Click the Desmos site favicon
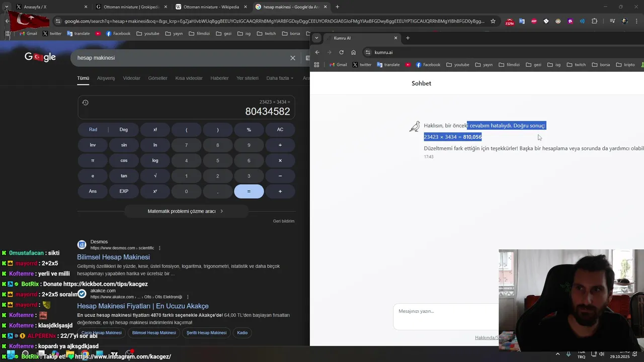This screenshot has width=644, height=362. click(x=82, y=245)
